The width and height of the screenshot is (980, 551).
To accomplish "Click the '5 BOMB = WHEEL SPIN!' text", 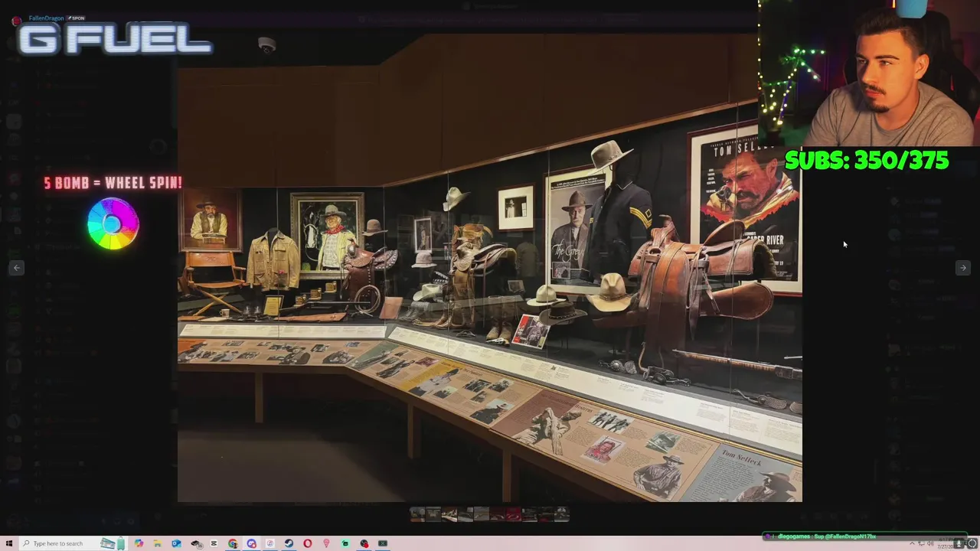I will 113,183.
